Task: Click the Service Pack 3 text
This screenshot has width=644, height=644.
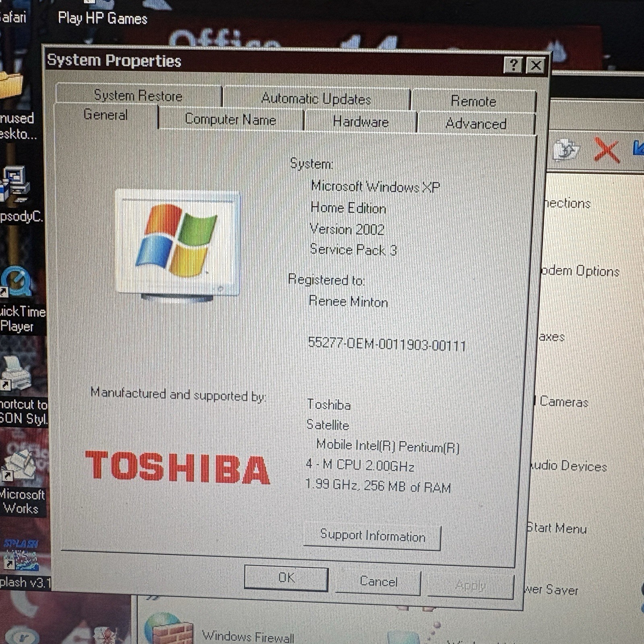Action: click(x=353, y=250)
